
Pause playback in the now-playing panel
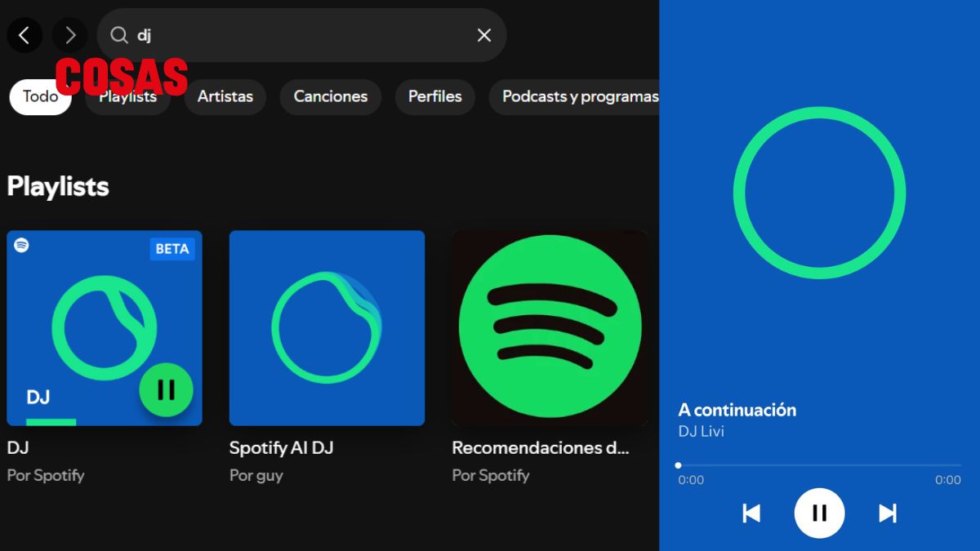[x=819, y=513]
